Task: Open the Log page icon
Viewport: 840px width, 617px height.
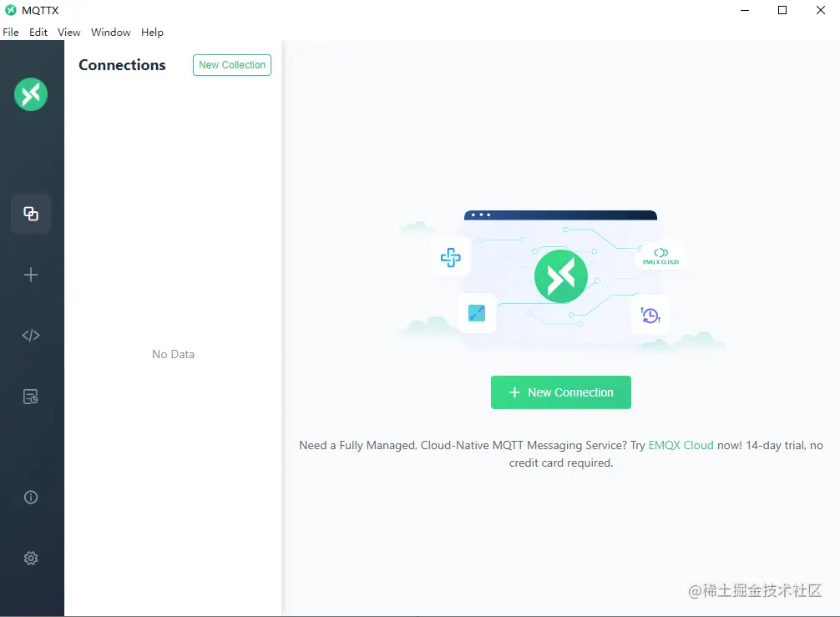Action: tap(31, 397)
